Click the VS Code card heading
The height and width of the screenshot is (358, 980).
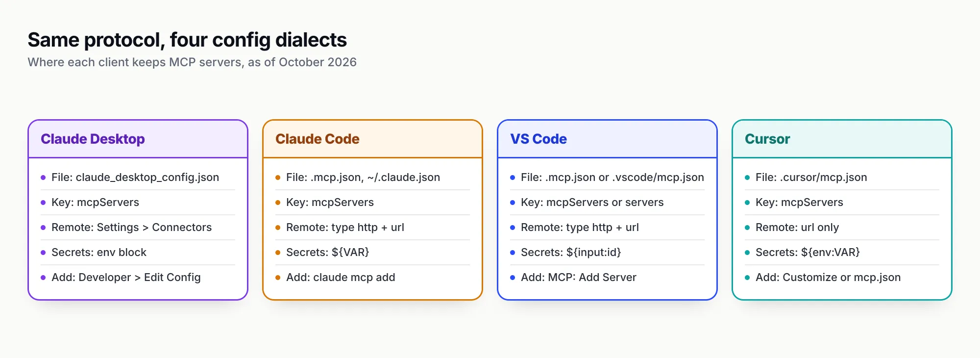(x=539, y=139)
